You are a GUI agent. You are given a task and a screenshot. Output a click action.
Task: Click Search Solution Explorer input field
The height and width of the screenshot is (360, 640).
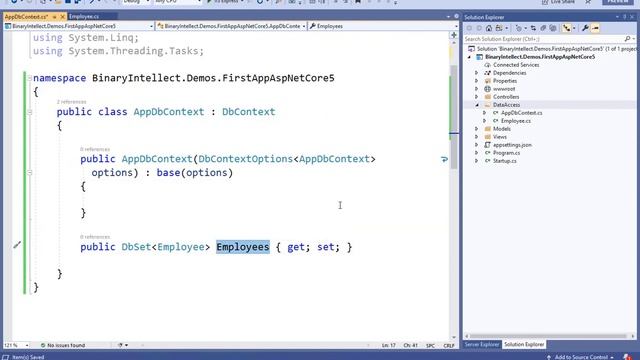coord(544,39)
